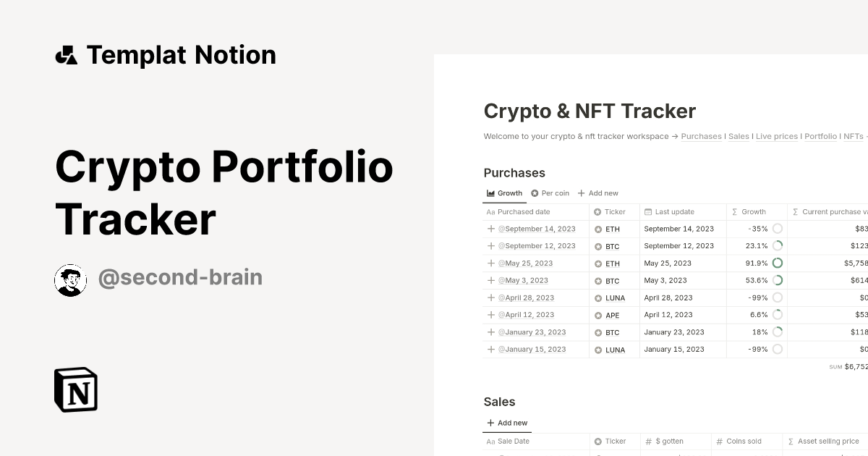Click the Aa icon on Purchased date column
The width and height of the screenshot is (868, 456).
(490, 211)
